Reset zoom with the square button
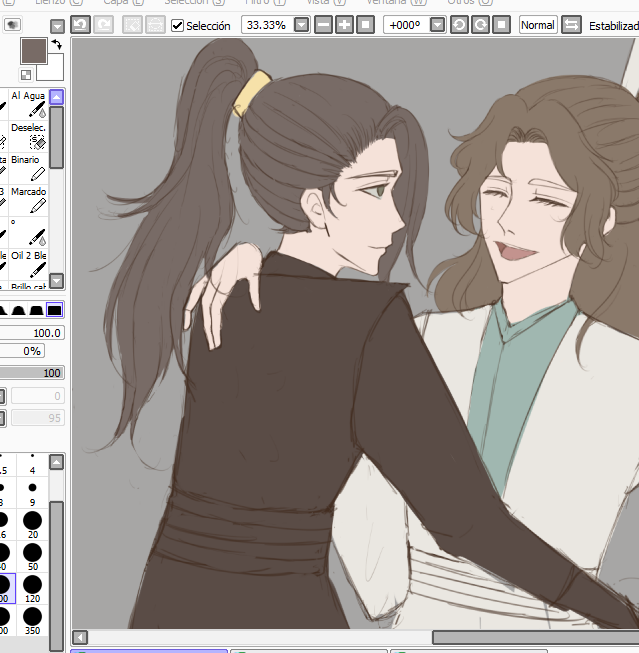The width and height of the screenshot is (639, 653). [x=365, y=25]
